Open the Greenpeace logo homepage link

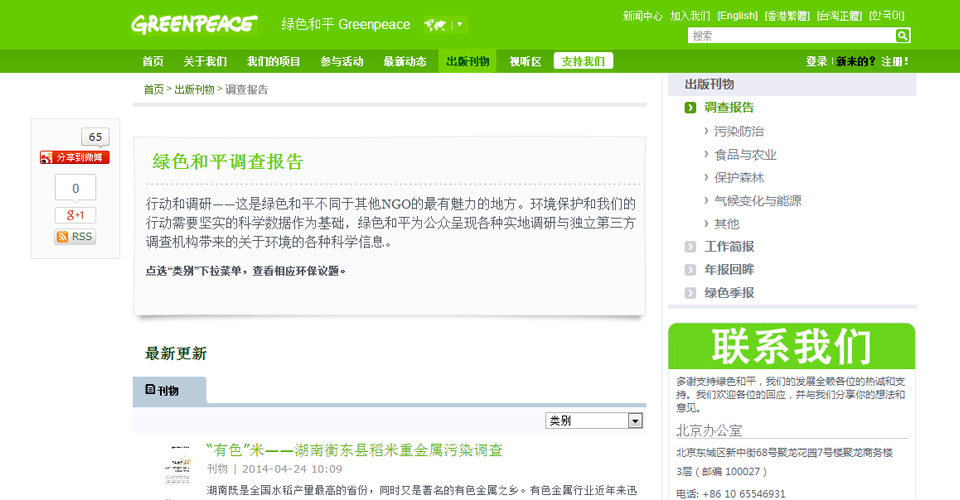(x=194, y=24)
